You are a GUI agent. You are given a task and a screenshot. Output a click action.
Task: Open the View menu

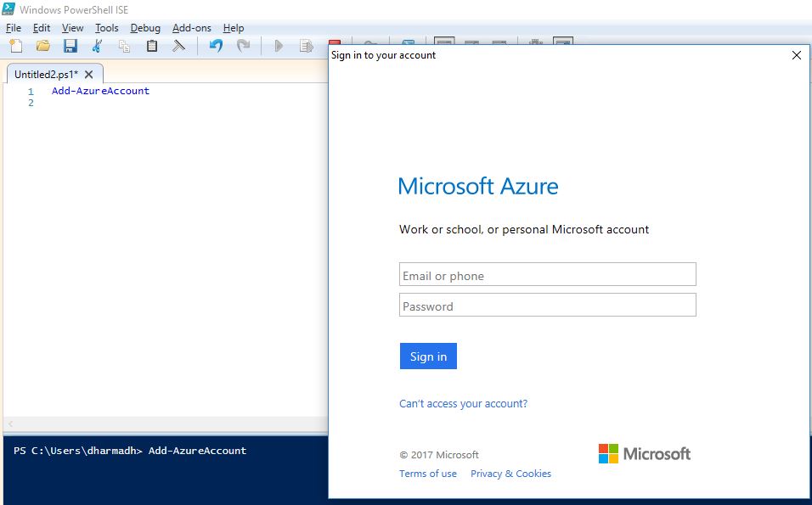click(72, 28)
